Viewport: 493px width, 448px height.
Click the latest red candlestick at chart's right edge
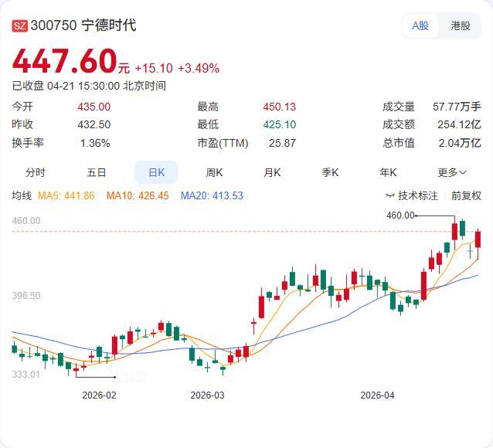click(478, 239)
